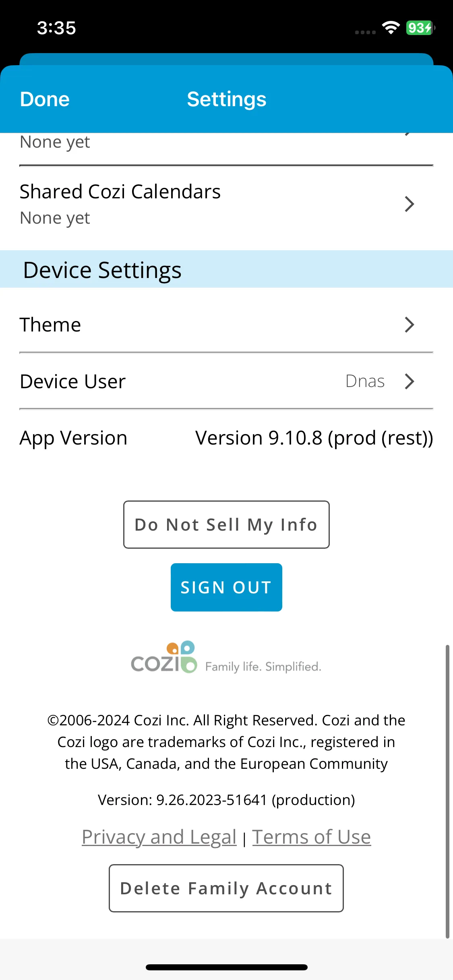Tap the Delete Family Account button

point(226,888)
